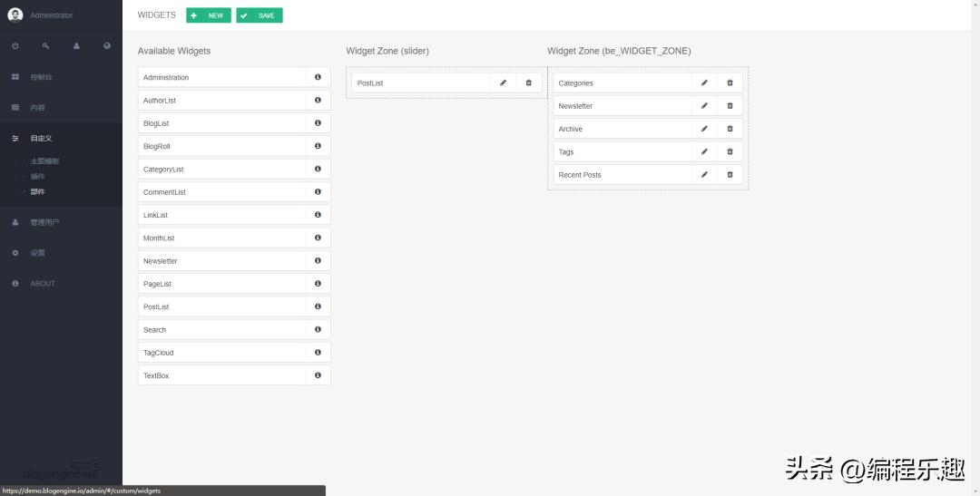Edit the Tags widget
980x496 pixels.
pyautogui.click(x=704, y=152)
